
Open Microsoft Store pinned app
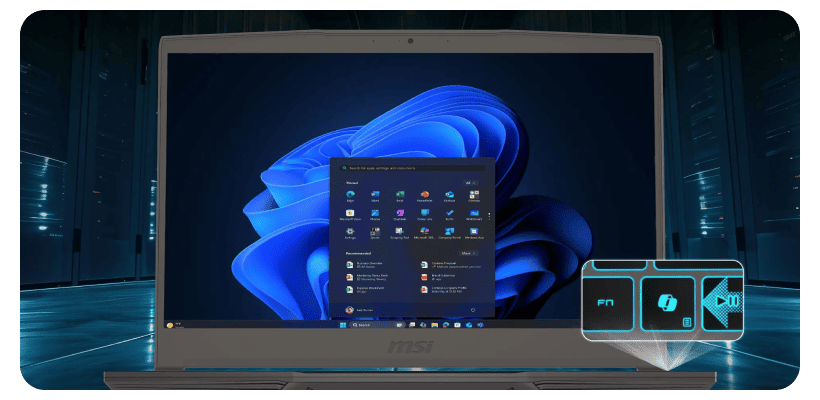click(350, 214)
